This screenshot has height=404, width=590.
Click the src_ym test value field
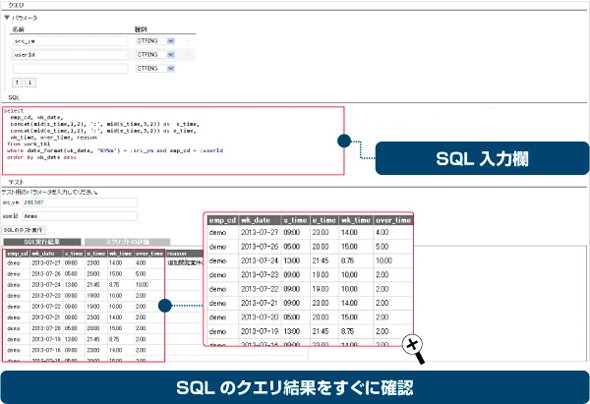click(x=79, y=202)
